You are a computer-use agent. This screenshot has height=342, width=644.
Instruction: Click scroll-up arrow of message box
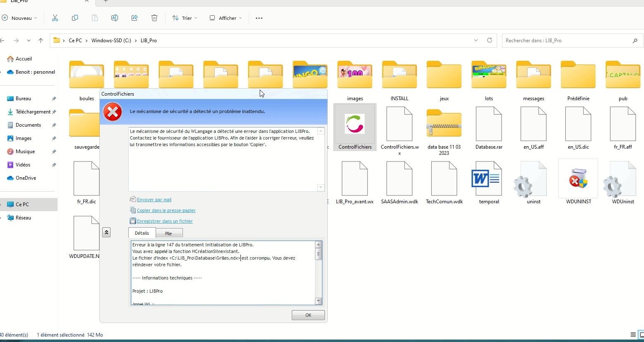(321, 131)
